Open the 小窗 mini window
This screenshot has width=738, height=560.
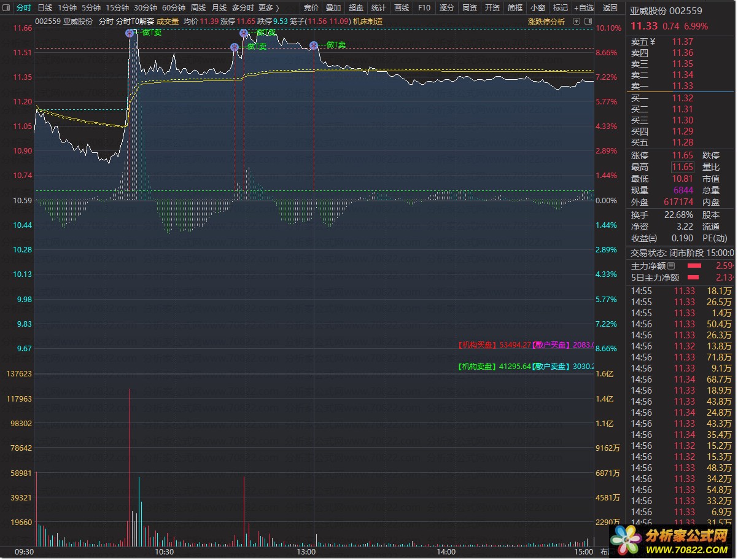coord(538,8)
